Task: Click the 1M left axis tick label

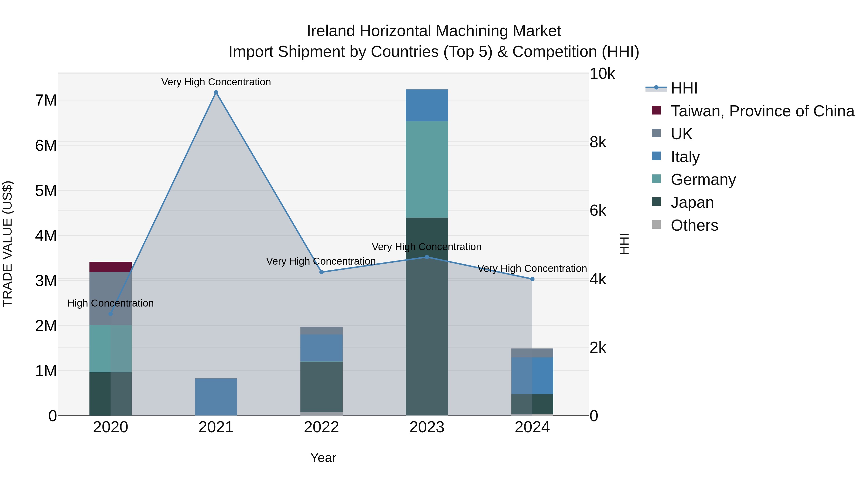Action: click(46, 371)
